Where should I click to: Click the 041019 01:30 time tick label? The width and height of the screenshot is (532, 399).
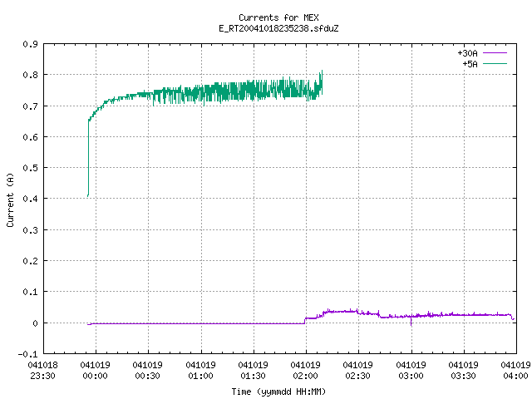pyautogui.click(x=253, y=371)
